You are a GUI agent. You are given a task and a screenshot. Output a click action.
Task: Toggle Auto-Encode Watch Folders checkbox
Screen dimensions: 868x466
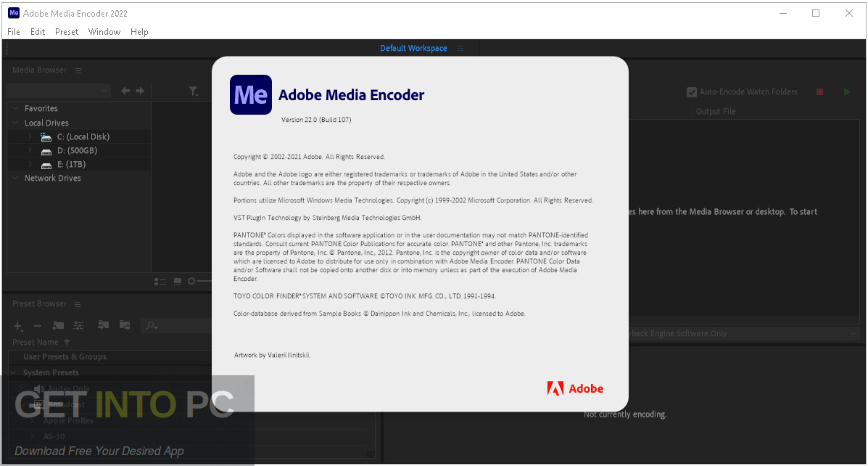coord(691,92)
